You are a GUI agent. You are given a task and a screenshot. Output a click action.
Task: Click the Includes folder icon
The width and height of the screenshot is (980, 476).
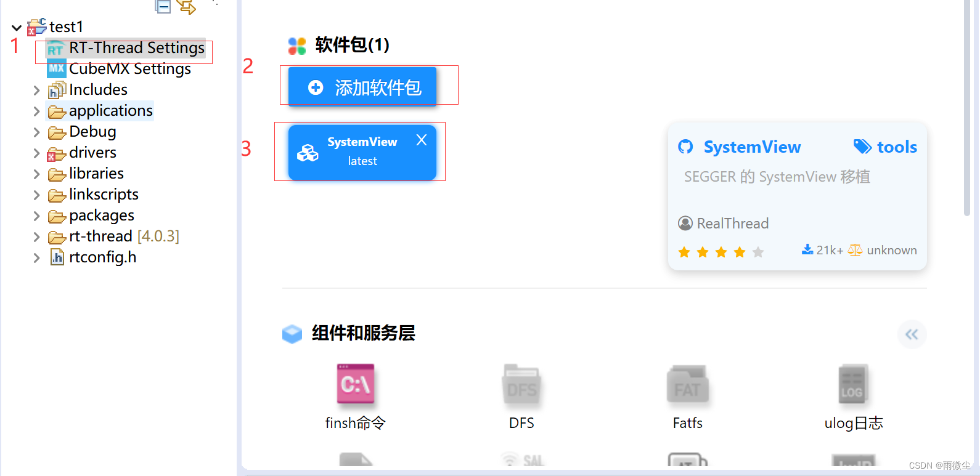coord(57,90)
